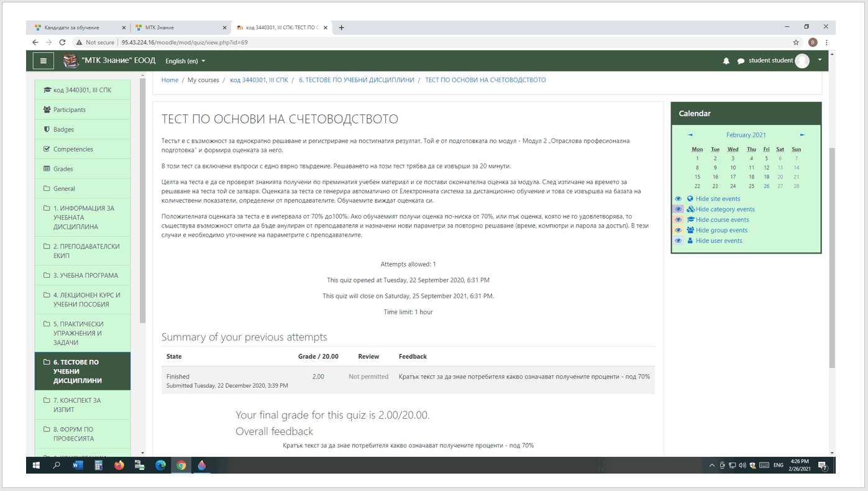Click код 3440301, III СПК breadcrumb link

click(259, 80)
